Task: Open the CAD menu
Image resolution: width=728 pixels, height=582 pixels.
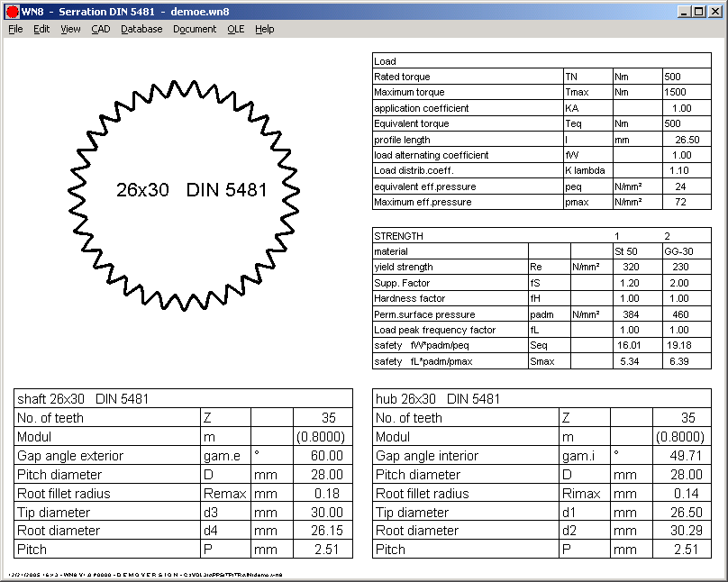Action: coord(100,29)
